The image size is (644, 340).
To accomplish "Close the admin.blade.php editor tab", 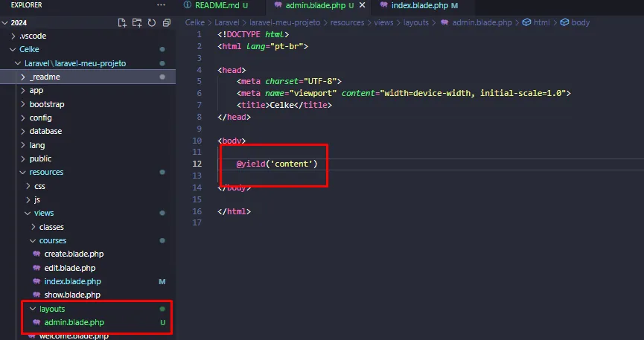I will 362,5.
